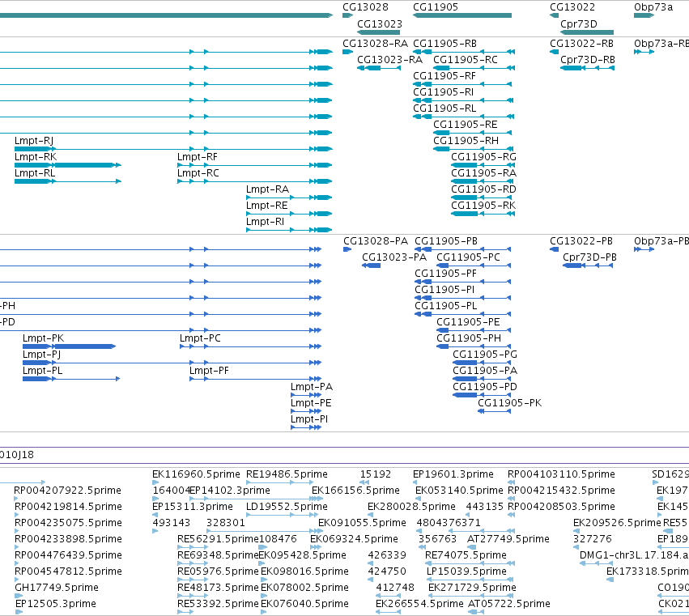
Task: Select transcript Lmpt-RE
Action: coord(266,206)
